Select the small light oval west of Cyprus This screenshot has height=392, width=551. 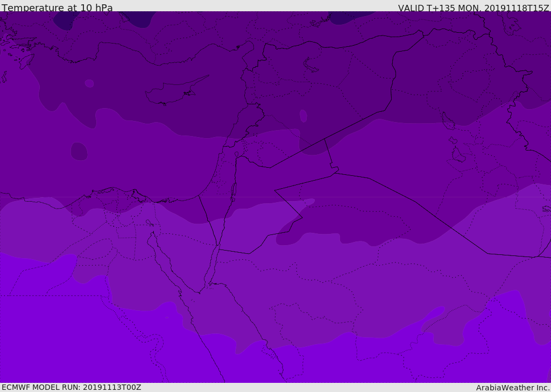click(x=89, y=83)
